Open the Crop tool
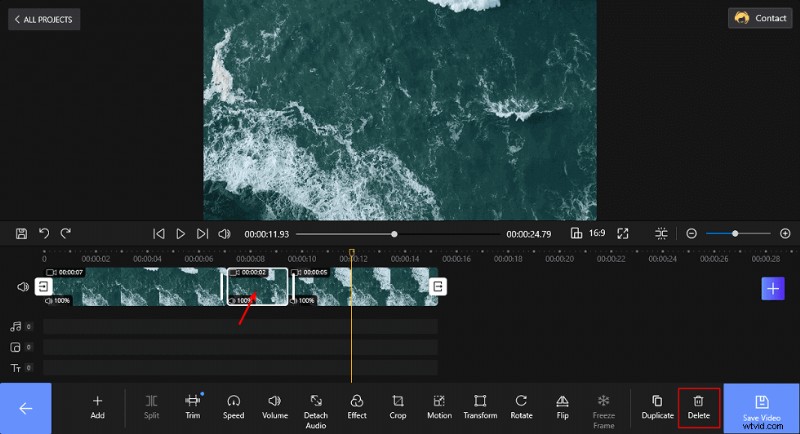The width and height of the screenshot is (800, 434). tap(398, 407)
